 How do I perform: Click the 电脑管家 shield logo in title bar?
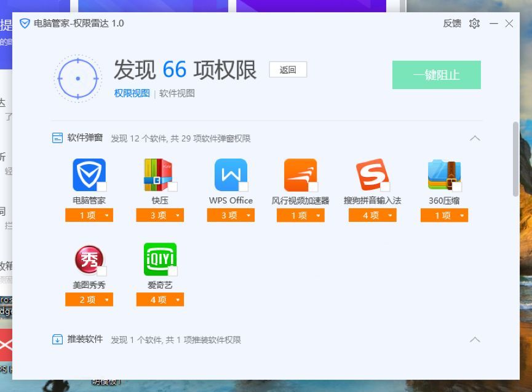[25, 23]
